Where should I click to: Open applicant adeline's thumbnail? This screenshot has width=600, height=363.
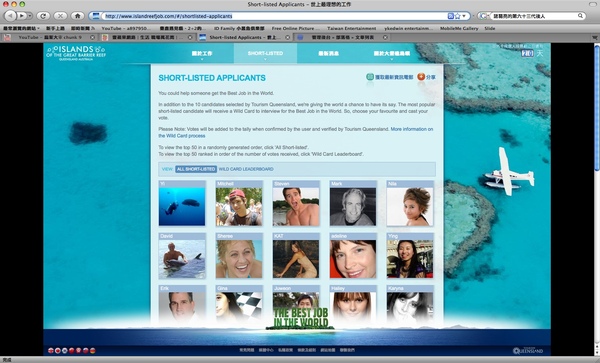353,259
